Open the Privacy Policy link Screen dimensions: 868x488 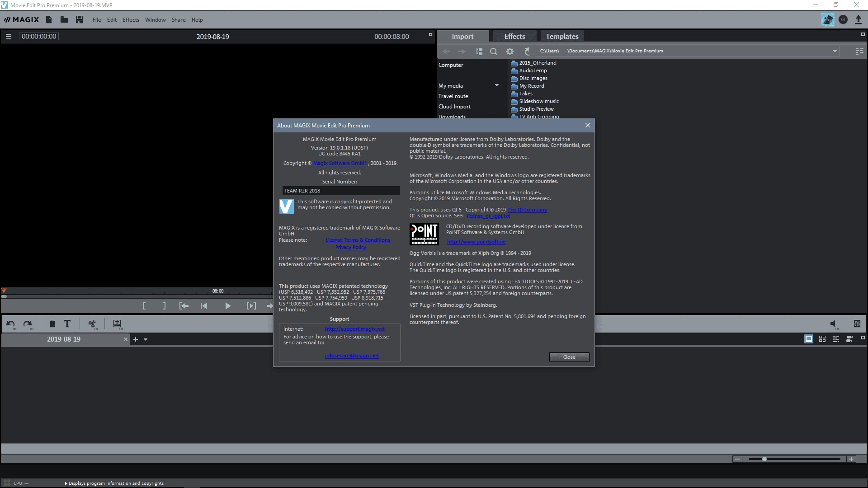tap(350, 247)
